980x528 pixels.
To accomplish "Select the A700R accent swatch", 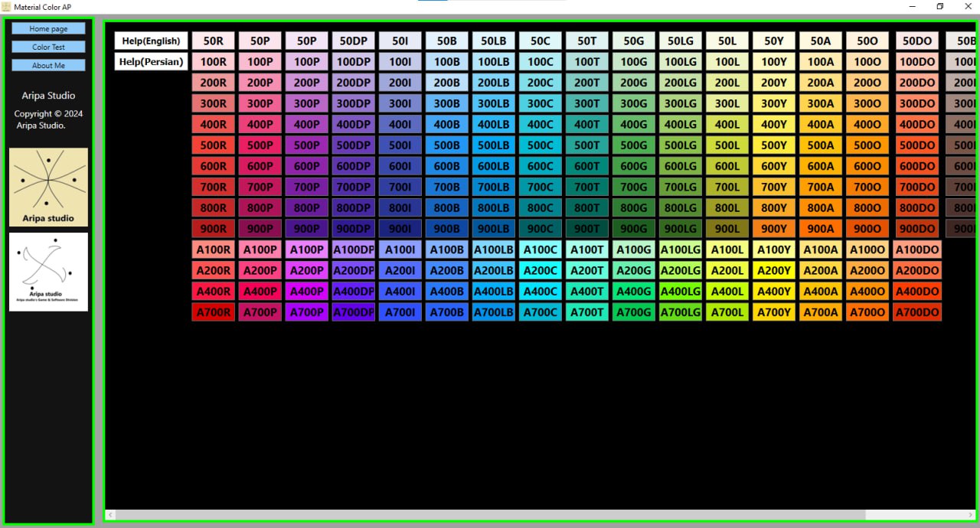I will coord(214,311).
